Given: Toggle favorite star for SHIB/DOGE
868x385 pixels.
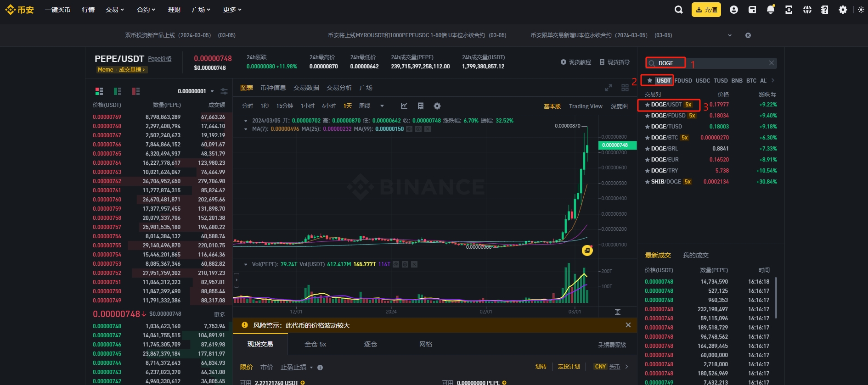Looking at the screenshot, I should coord(648,182).
